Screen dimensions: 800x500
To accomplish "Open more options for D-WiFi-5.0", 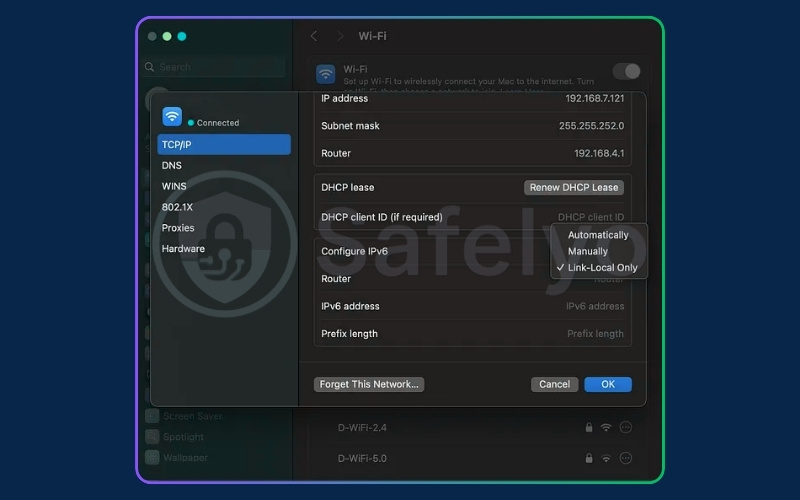I will coord(626,459).
